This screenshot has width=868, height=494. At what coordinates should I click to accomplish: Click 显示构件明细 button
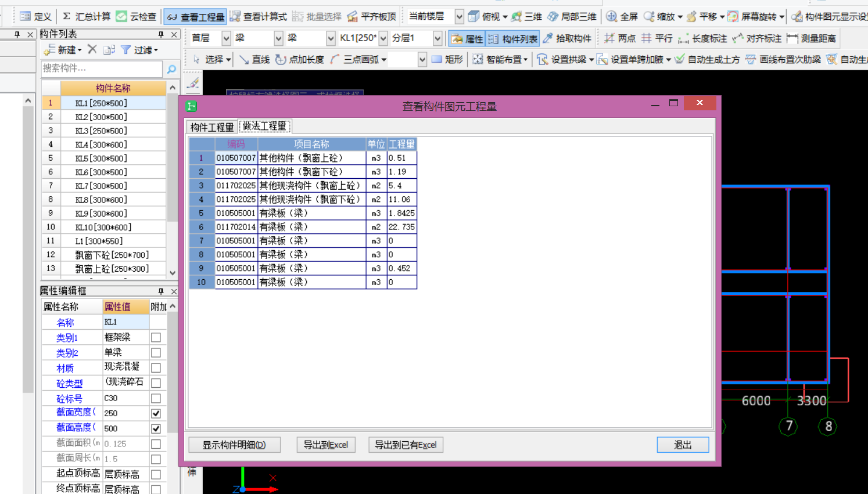[234, 445]
